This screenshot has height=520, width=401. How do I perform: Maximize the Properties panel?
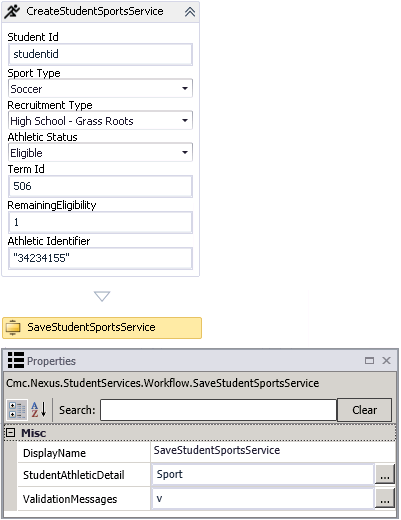click(369, 360)
